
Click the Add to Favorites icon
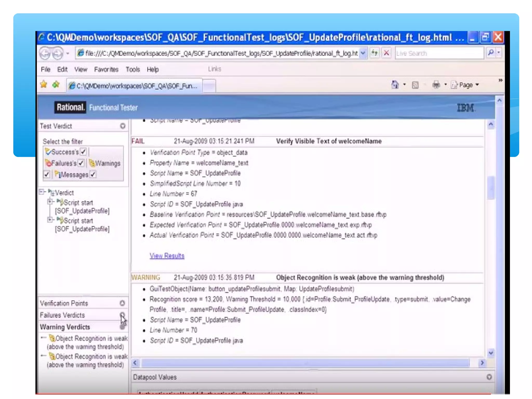pyautogui.click(x=56, y=85)
